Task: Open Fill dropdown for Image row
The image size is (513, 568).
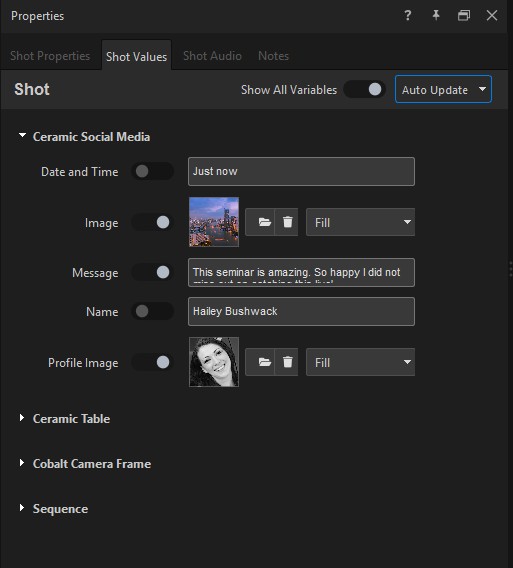Action: point(360,222)
